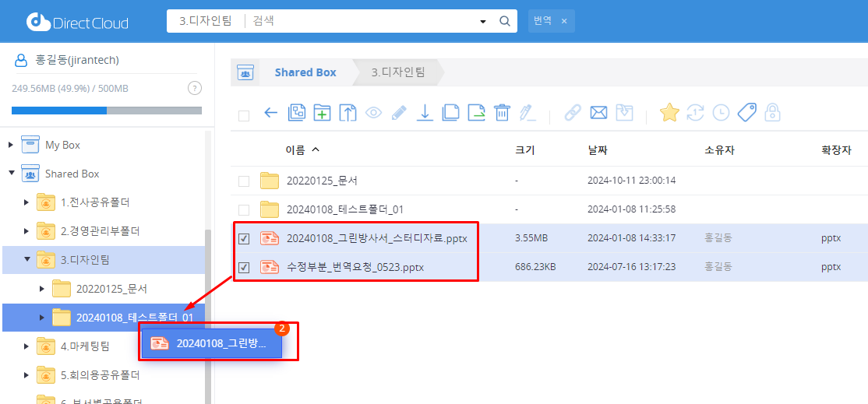868x404 pixels.
Task: Check the 20220125_문서 folder checkbox
Action: pyautogui.click(x=244, y=181)
